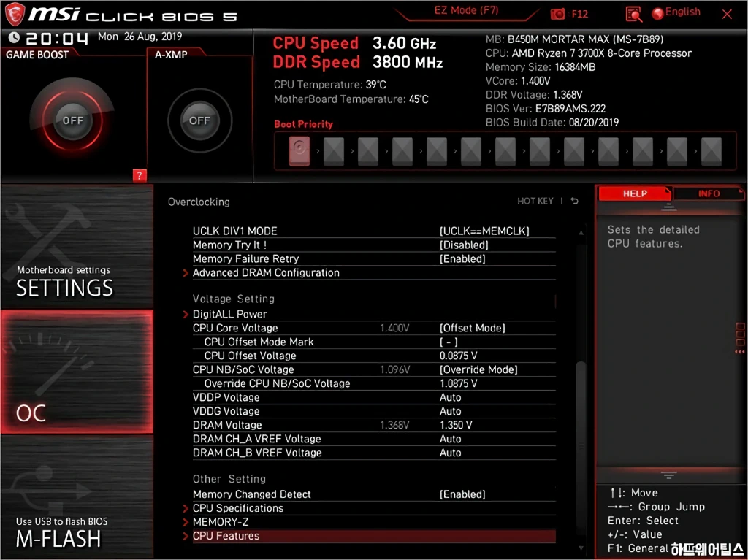Edit the VDDP Voltage Auto value
This screenshot has height=560, width=748.
(450, 397)
